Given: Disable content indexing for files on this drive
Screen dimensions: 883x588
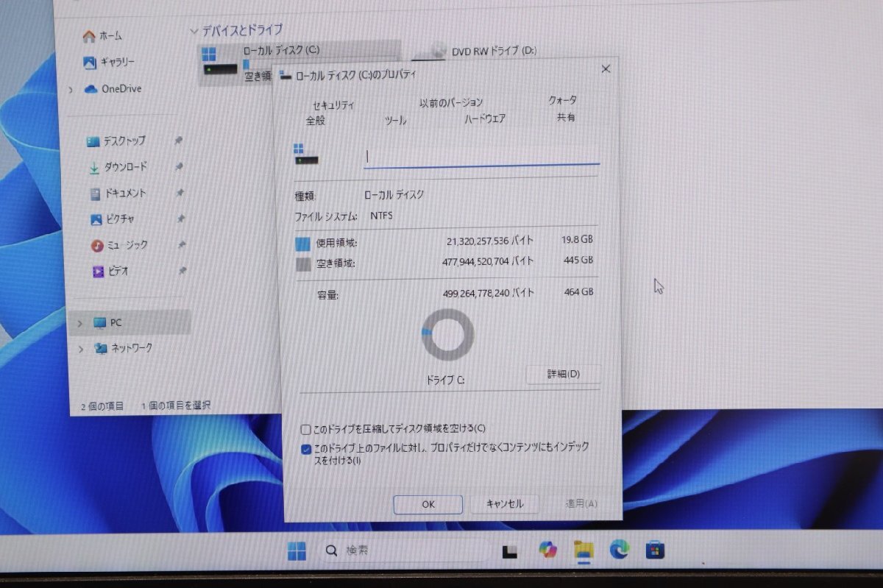Looking at the screenshot, I should (305, 447).
